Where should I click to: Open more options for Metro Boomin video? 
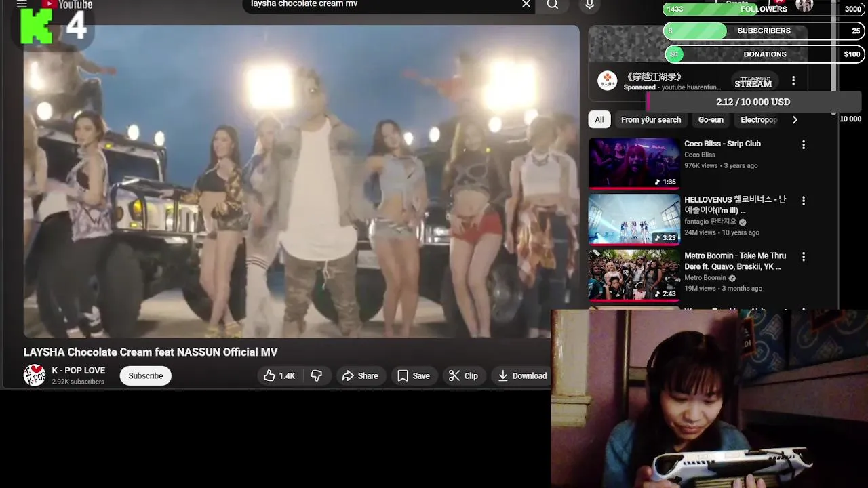click(x=804, y=257)
